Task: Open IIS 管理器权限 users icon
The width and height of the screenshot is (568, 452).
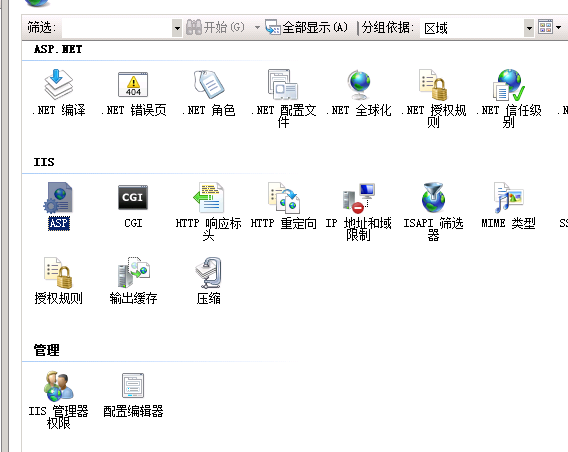Action: 59,386
